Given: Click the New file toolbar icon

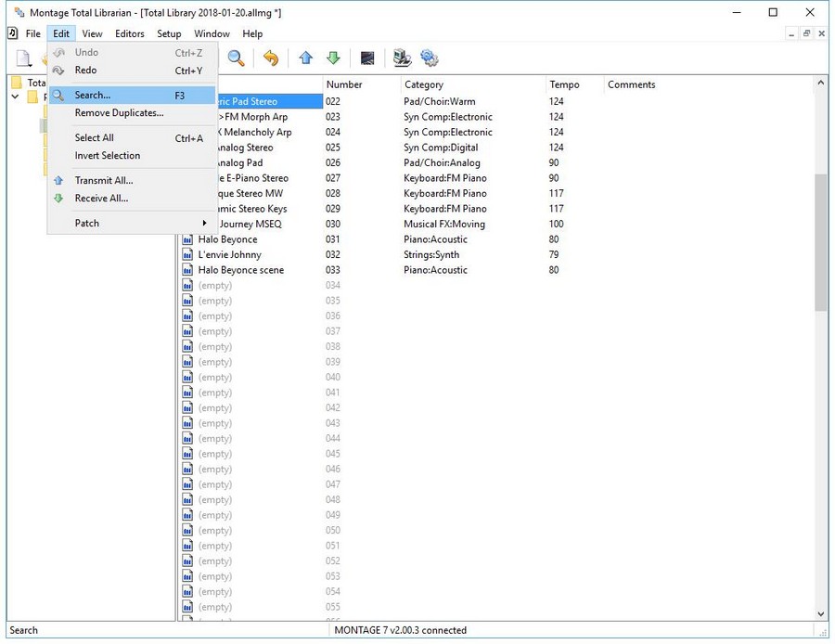Looking at the screenshot, I should pyautogui.click(x=23, y=58).
